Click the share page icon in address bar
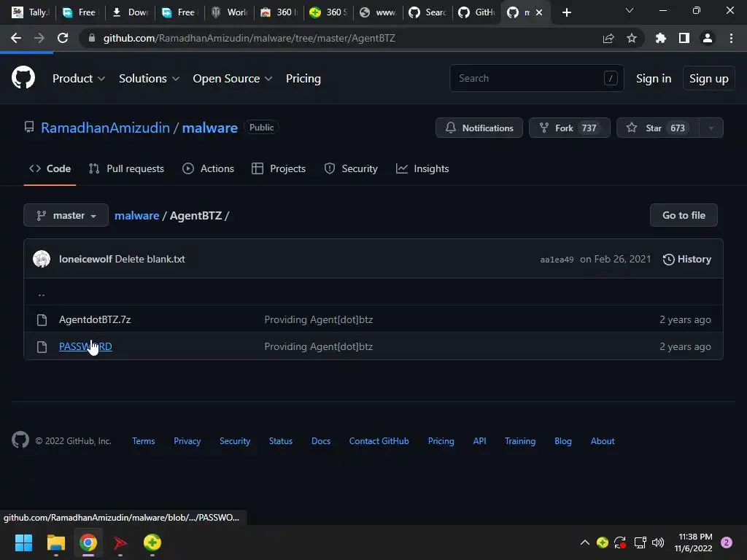747x560 pixels. point(608,38)
